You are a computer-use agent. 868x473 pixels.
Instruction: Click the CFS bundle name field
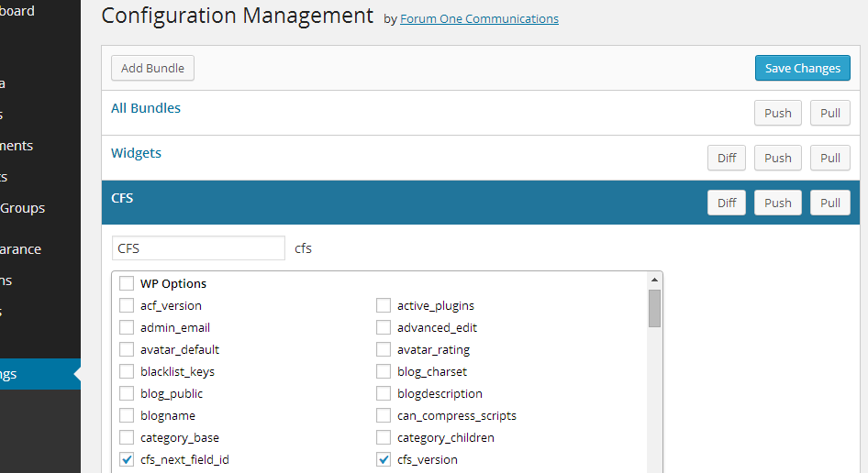point(198,248)
